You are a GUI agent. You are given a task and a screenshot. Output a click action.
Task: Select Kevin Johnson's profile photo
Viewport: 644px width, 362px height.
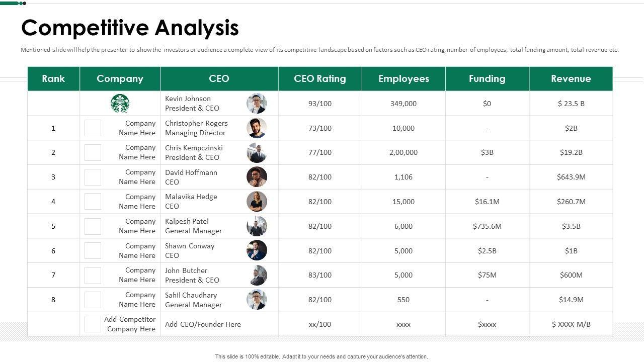(x=257, y=103)
